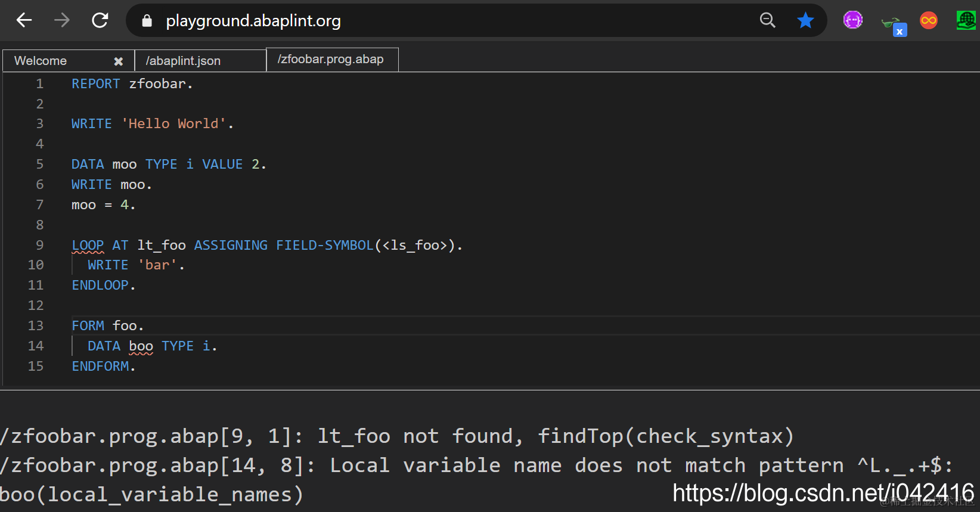Go forward with the browser forward arrow

62,20
